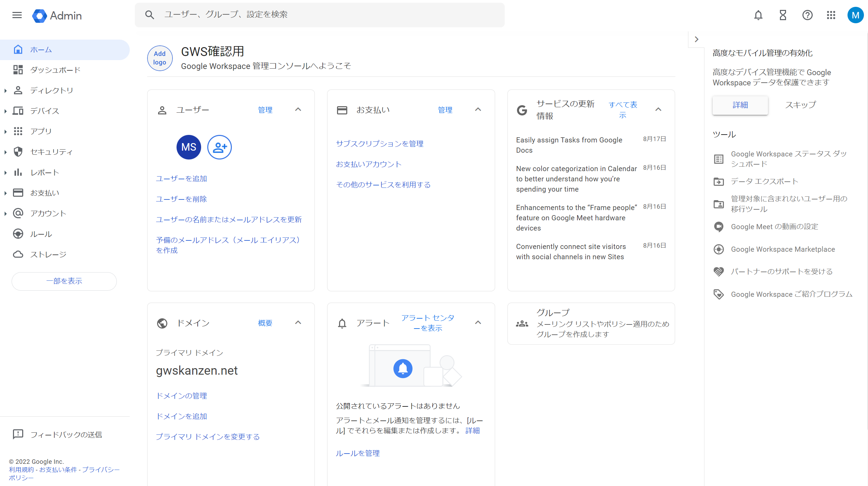Click the Google Meet video settings icon
868x486 pixels.
tap(718, 227)
